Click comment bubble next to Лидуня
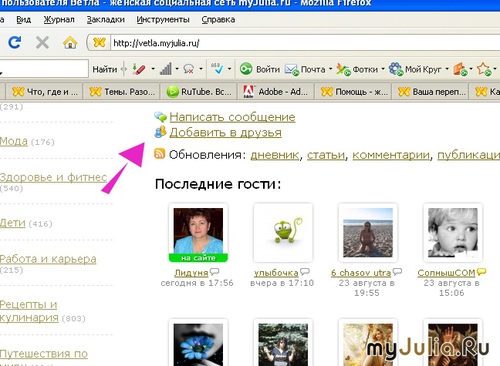500x366 pixels. click(x=214, y=271)
